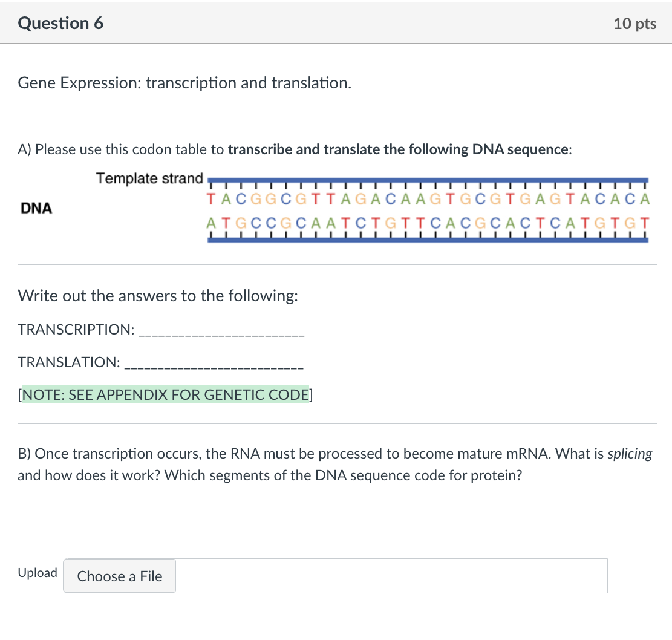
Task: Click the bottom ATGCCGCAA complementary sequence row
Action: (x=428, y=223)
